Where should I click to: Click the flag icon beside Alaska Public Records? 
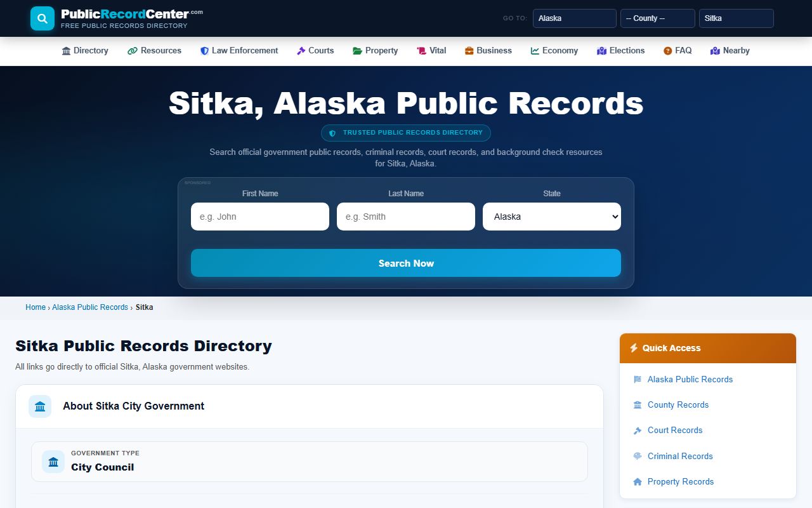click(638, 380)
